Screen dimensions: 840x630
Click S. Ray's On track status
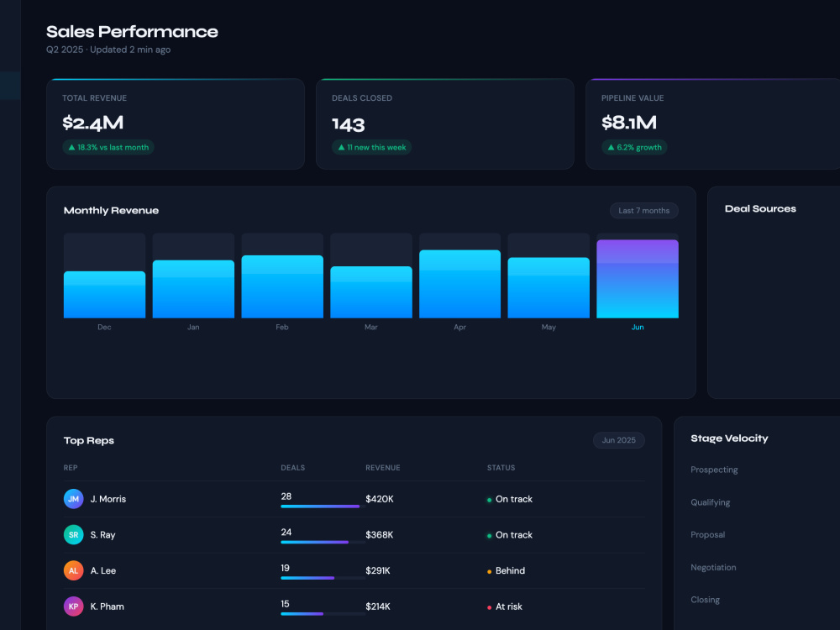(510, 534)
